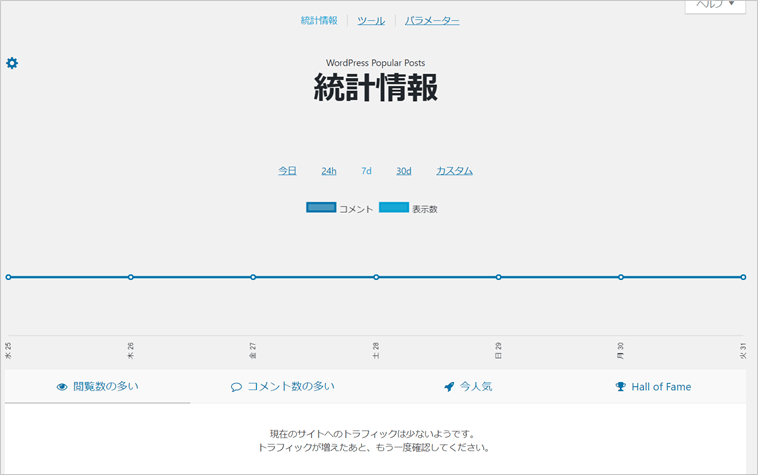Click the rocket icon for 今人気

point(450,387)
